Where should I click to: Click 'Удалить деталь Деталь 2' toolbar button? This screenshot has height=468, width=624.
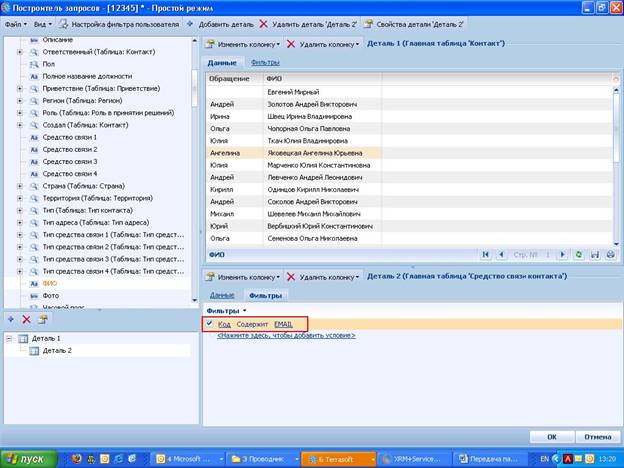[x=308, y=24]
